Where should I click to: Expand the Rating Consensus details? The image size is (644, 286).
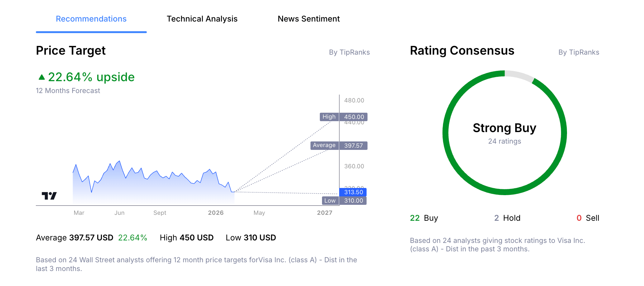[x=462, y=50]
